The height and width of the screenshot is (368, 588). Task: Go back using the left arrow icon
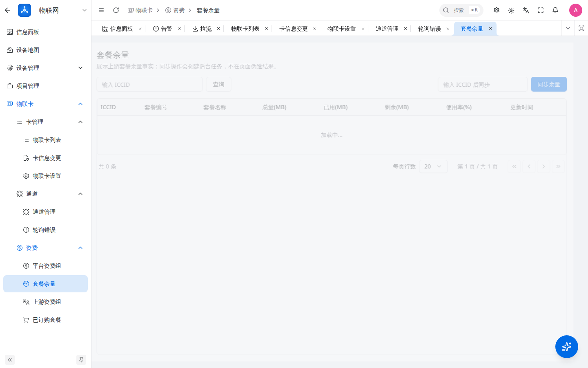pos(7,10)
